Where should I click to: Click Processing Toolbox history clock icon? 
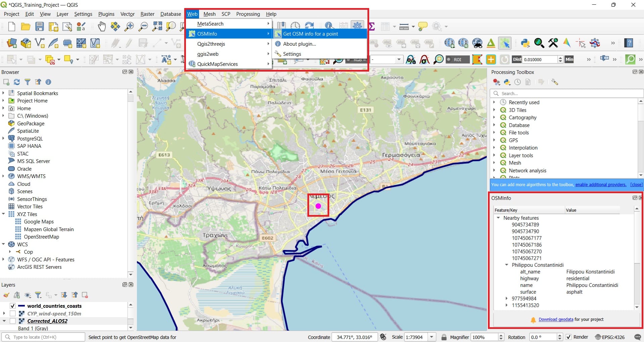pyautogui.click(x=517, y=82)
